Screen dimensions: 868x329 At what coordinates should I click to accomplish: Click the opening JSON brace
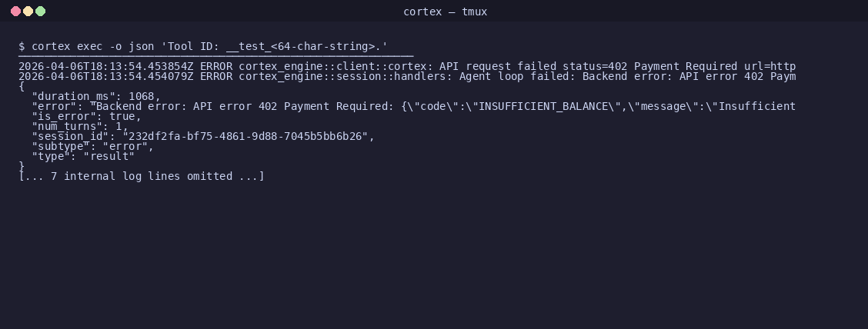point(22,86)
